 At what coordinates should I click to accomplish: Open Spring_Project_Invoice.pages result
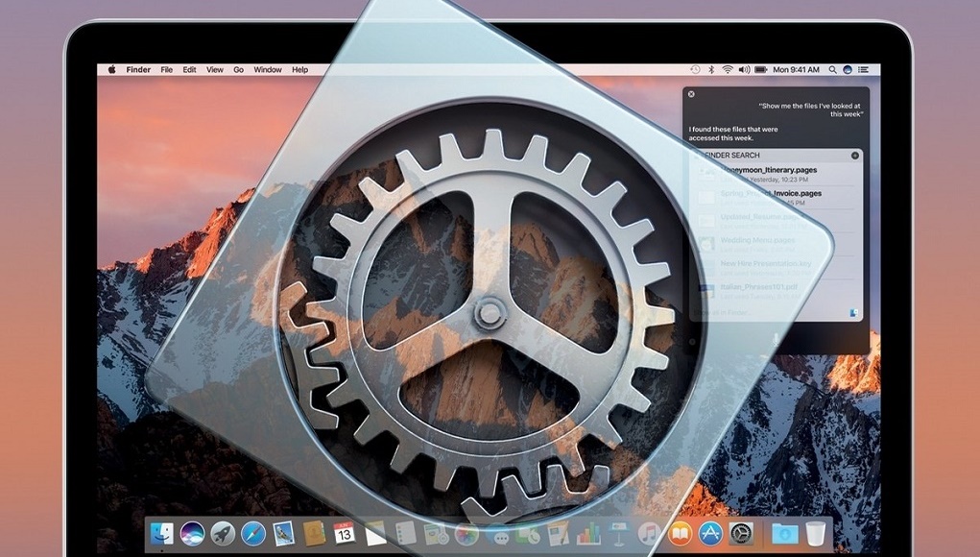coord(775,198)
